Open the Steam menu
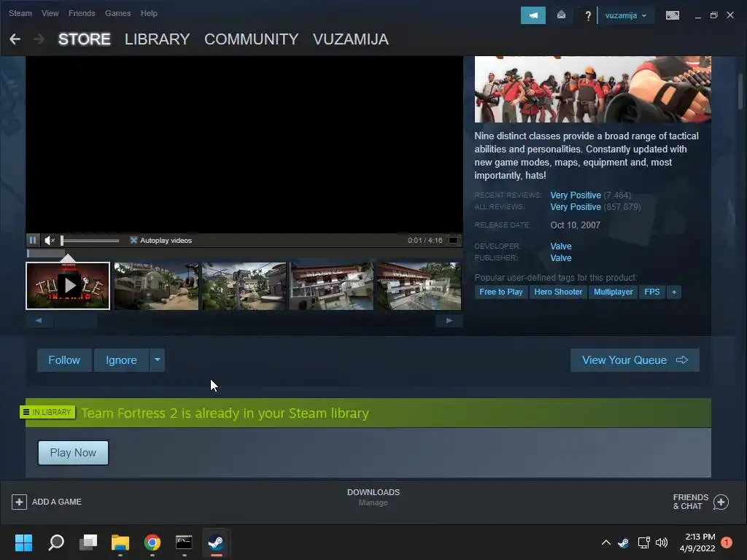This screenshot has width=747, height=560. [20, 13]
